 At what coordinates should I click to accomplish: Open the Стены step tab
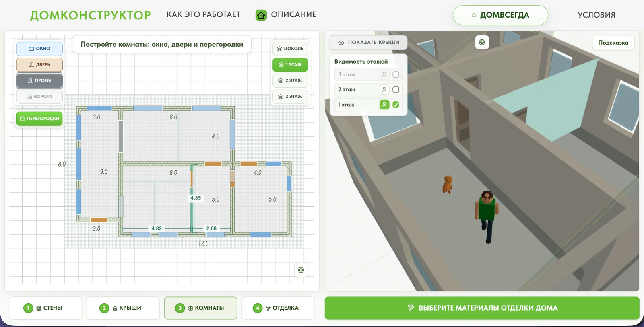click(x=45, y=308)
